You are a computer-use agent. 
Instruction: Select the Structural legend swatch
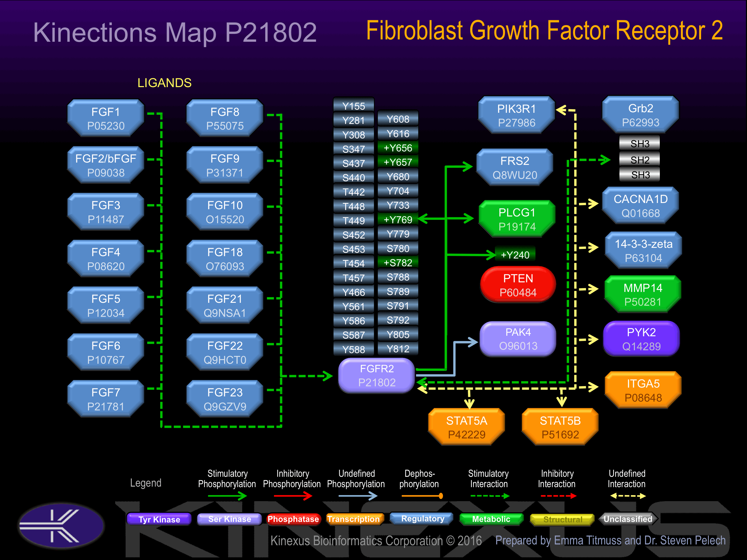(x=562, y=519)
